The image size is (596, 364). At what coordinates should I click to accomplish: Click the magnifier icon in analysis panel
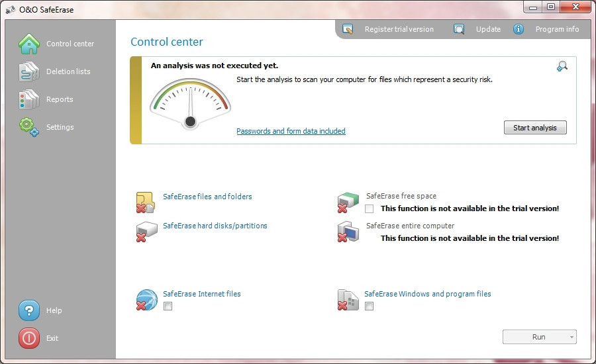click(x=562, y=66)
